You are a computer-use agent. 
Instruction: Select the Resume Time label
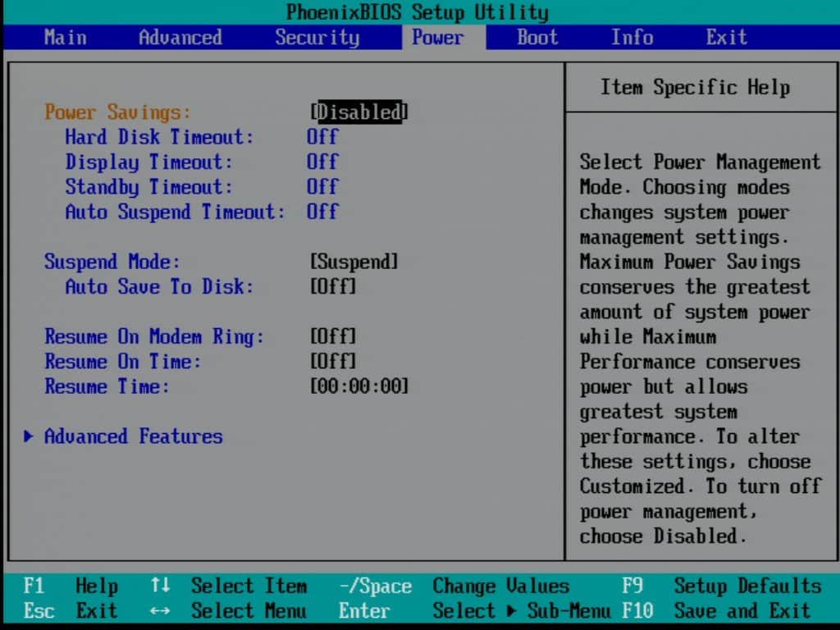point(107,386)
